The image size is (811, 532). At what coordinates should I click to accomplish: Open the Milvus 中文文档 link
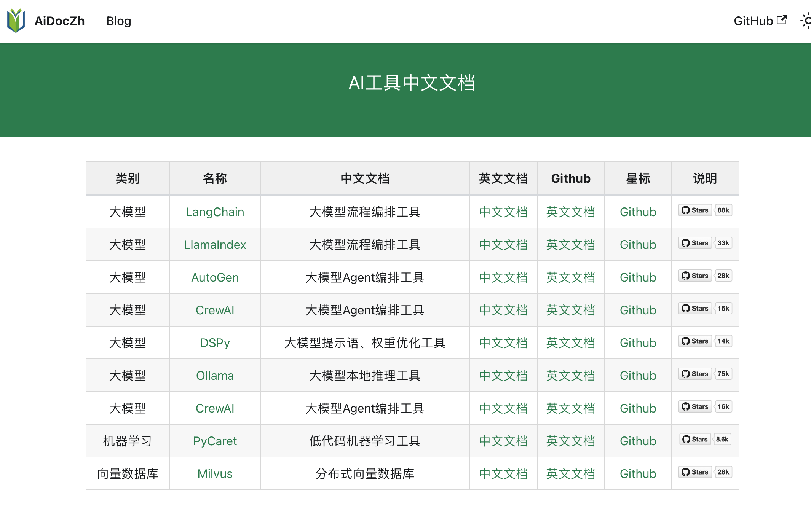tap(503, 474)
